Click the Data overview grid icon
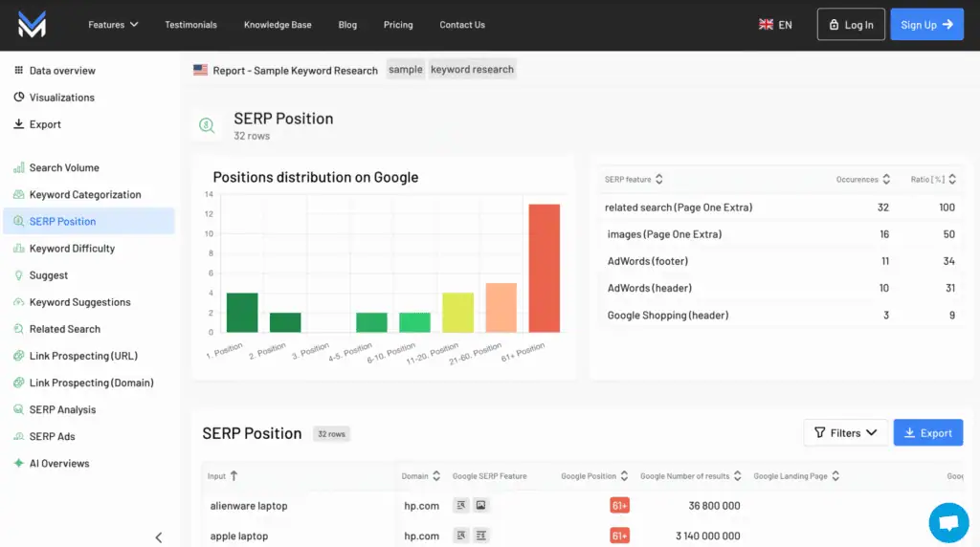The image size is (980, 547). [x=19, y=71]
